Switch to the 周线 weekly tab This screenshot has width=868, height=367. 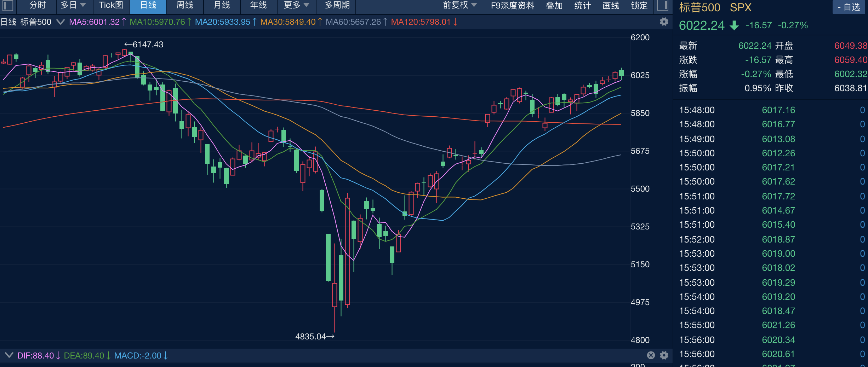click(x=185, y=5)
